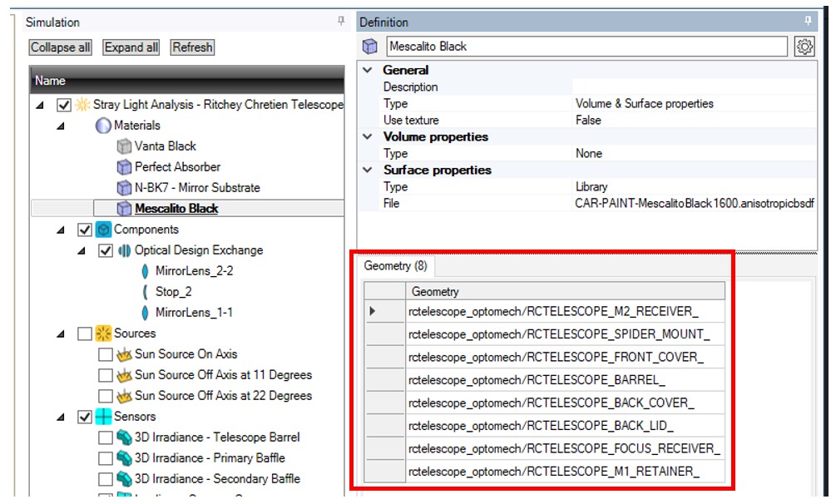Collapse the Stray Light Analysis tree node
Image resolution: width=836 pixels, height=504 pixels.
pos(40,106)
